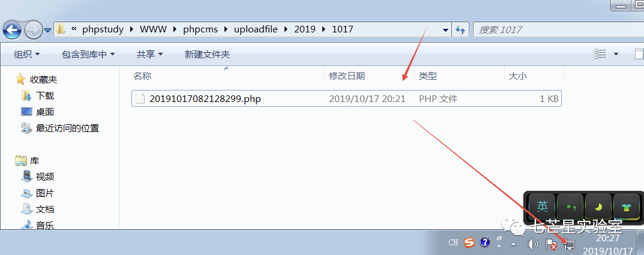
Task: Open the recent pages dropdown arrow
Action: pyautogui.click(x=47, y=30)
